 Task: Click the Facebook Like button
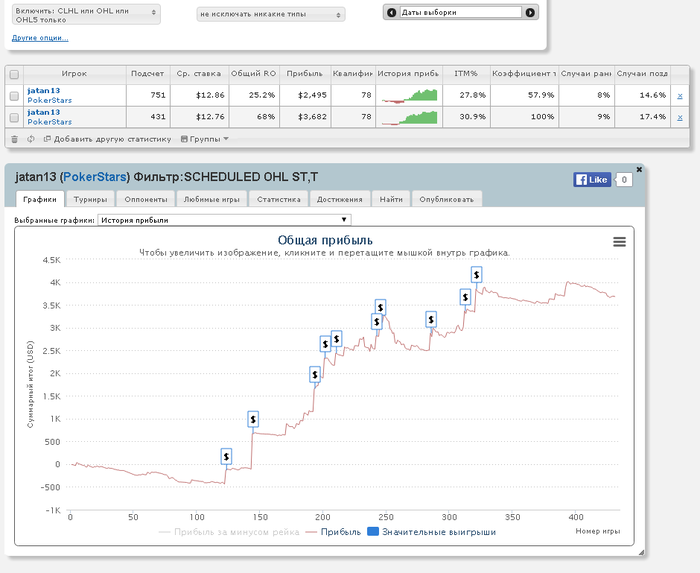tap(591, 180)
